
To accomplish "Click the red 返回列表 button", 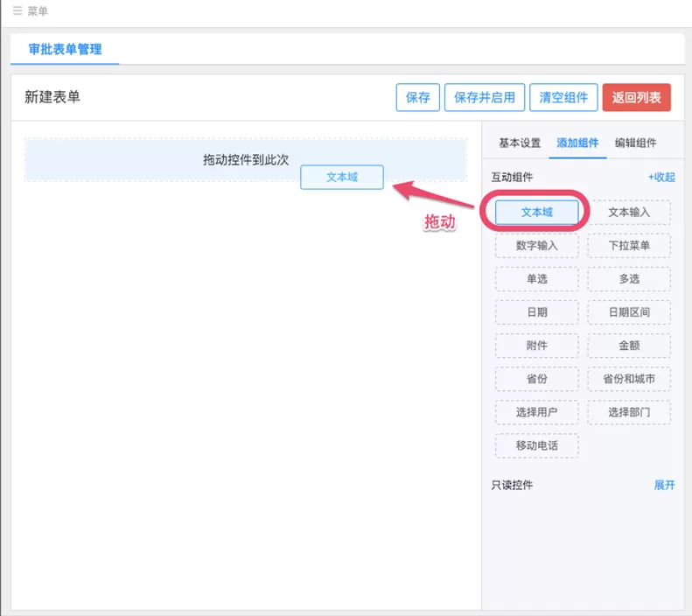I will coord(636,97).
